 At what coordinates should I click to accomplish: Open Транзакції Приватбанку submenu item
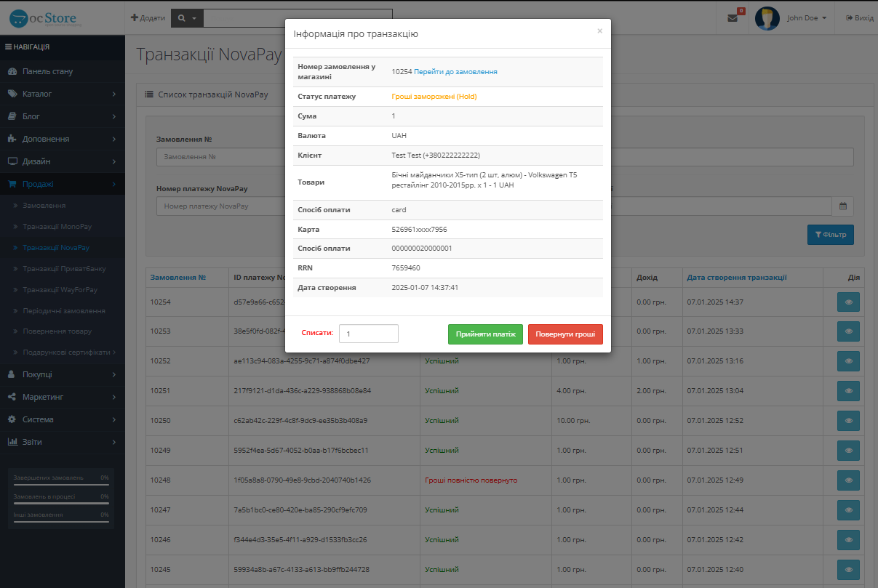pyautogui.click(x=63, y=269)
